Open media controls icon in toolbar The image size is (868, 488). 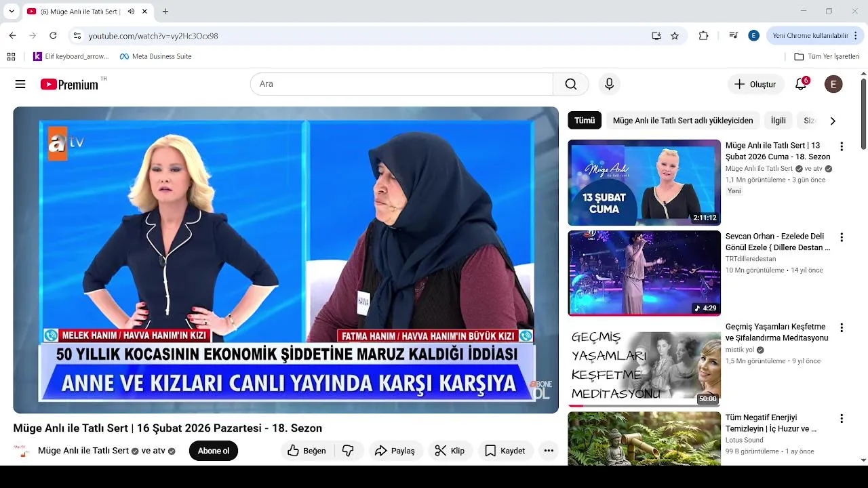tap(733, 36)
